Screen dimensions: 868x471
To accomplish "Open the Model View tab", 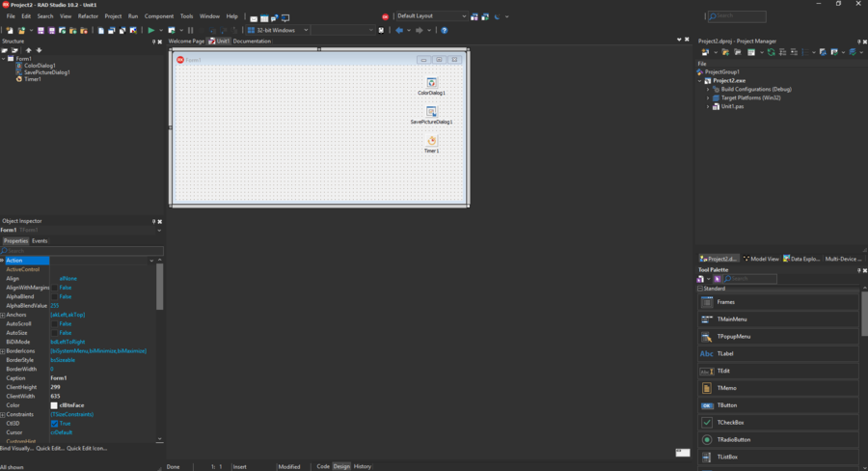I will click(761, 259).
